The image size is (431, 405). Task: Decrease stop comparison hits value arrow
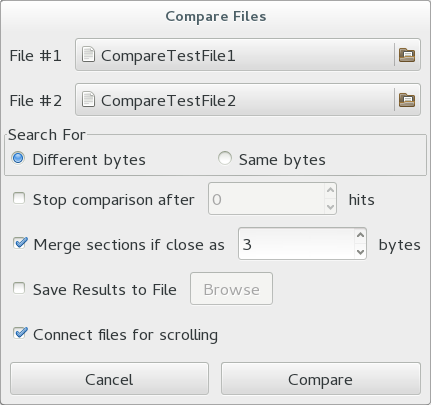[330, 206]
